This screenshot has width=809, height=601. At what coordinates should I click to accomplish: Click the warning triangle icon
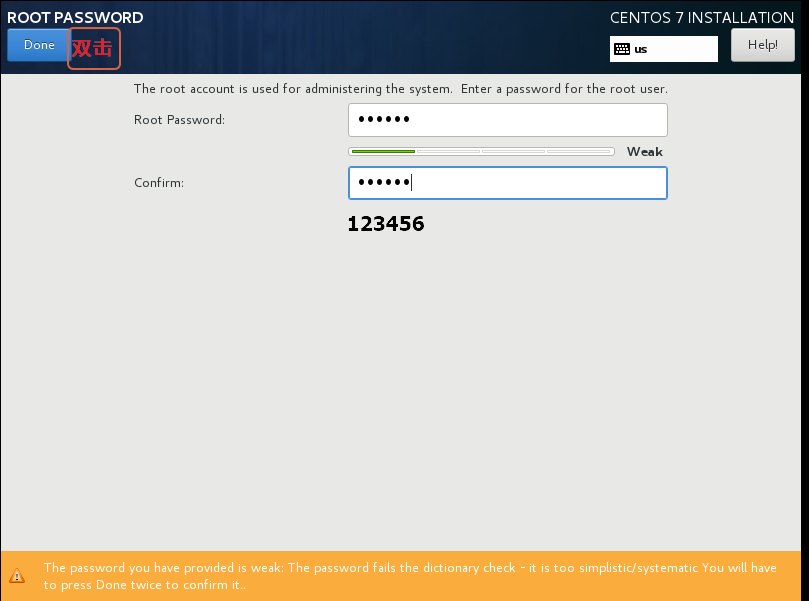pyautogui.click(x=17, y=575)
